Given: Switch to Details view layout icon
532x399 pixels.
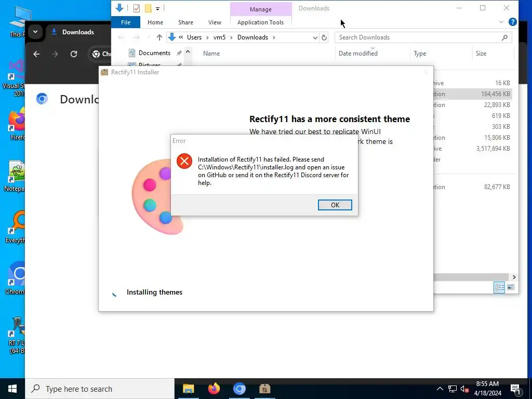Looking at the screenshot, I should pos(499,287).
